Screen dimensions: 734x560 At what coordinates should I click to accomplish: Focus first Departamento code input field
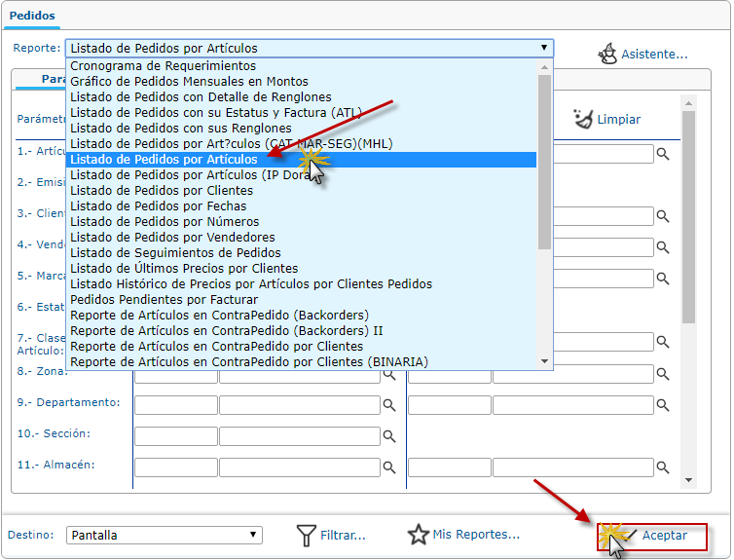pos(176,405)
